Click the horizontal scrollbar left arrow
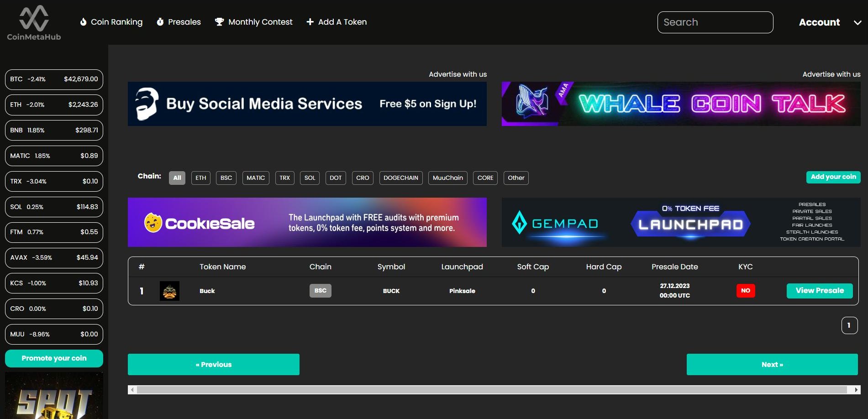 [132, 390]
